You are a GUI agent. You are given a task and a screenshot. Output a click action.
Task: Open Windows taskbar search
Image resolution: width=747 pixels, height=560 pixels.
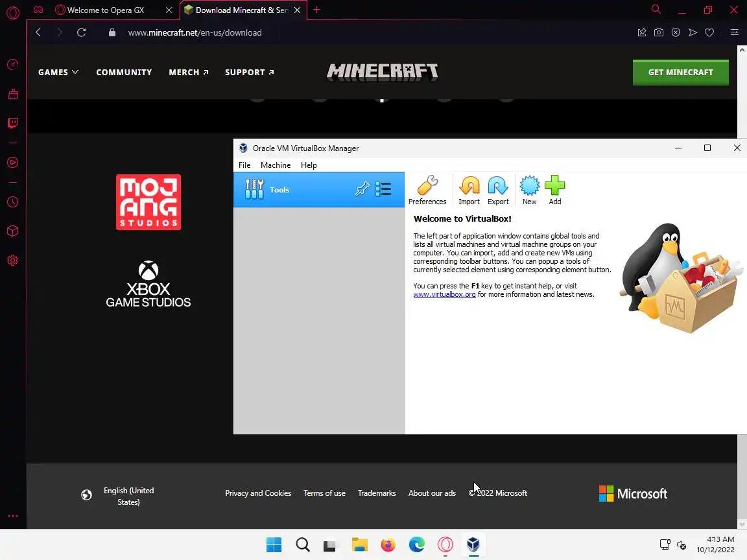pyautogui.click(x=303, y=544)
